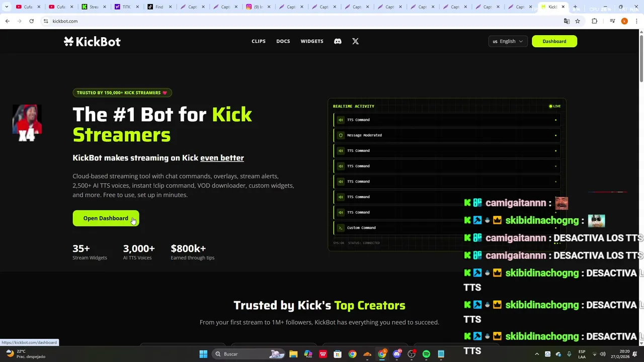The width and height of the screenshot is (644, 362).
Task: Switch to the Instagram browser tab
Action: coord(257,7)
